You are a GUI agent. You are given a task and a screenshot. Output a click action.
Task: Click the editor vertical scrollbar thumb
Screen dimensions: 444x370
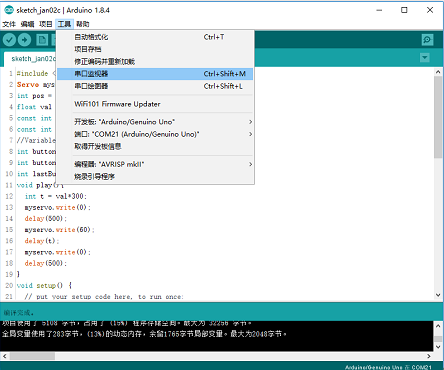[438, 117]
